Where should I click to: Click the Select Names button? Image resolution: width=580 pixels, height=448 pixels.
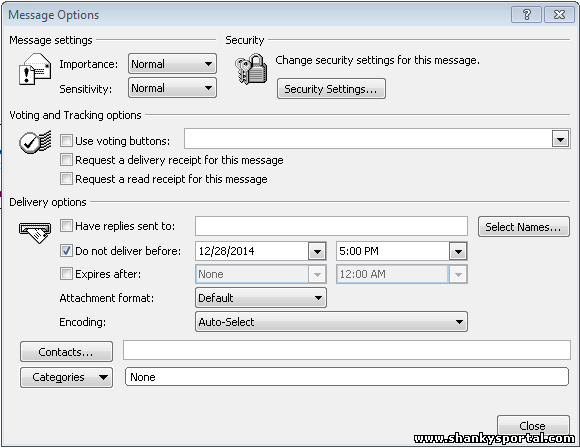tap(523, 227)
